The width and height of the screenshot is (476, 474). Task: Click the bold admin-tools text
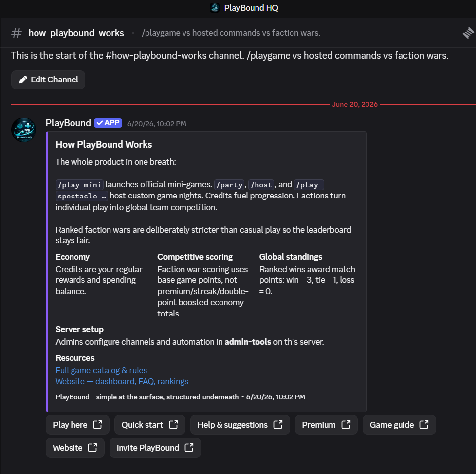tap(248, 342)
